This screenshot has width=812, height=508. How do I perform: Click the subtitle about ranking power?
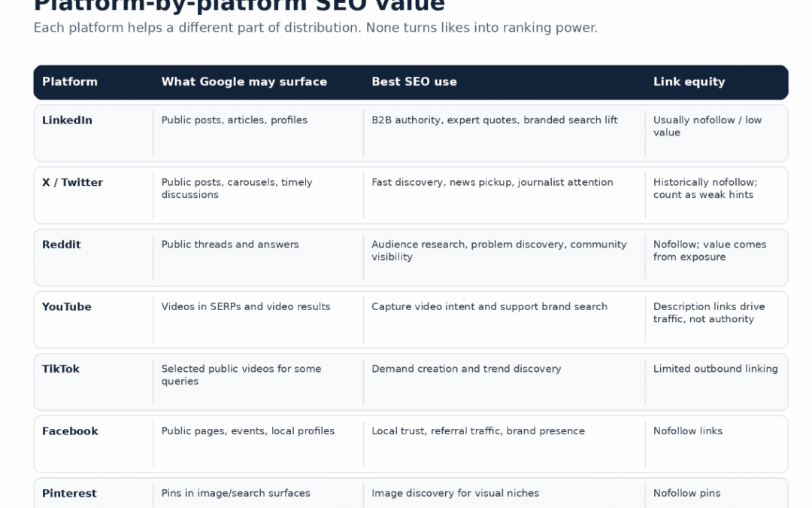coord(315,28)
